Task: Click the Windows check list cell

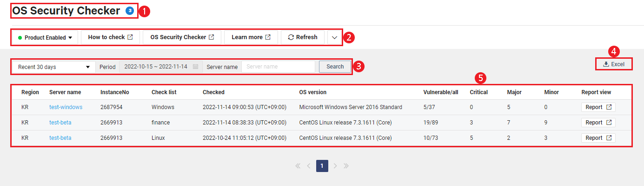Action: point(163,107)
